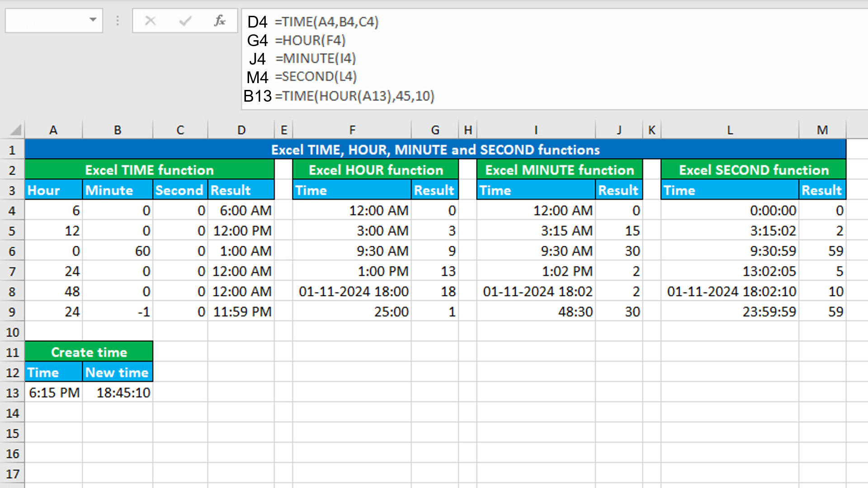Select cell M7 containing 5
This screenshot has height=488, width=868.
tap(822, 271)
